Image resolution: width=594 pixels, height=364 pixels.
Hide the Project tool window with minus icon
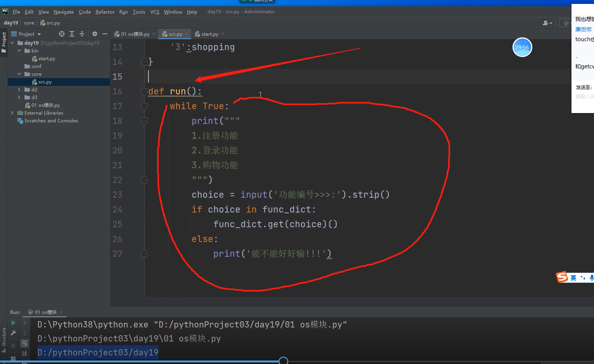(x=105, y=34)
